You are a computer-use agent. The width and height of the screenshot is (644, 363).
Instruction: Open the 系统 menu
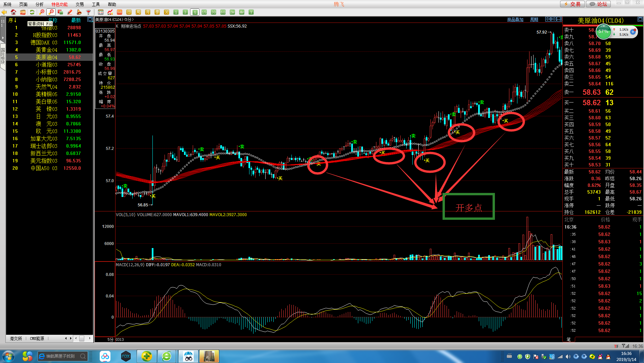coord(7,4)
